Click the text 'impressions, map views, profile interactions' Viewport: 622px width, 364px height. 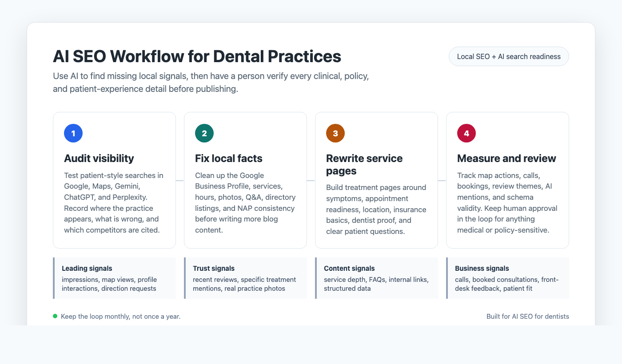coord(109,284)
